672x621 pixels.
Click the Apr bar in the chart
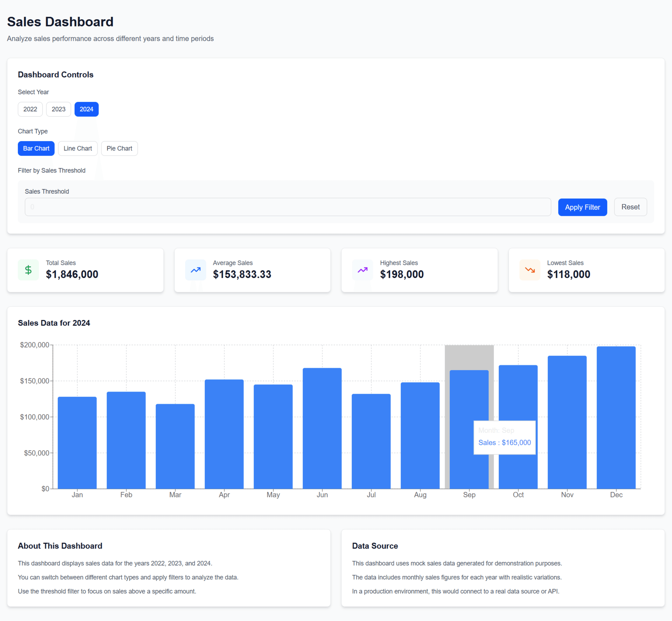coord(224,434)
